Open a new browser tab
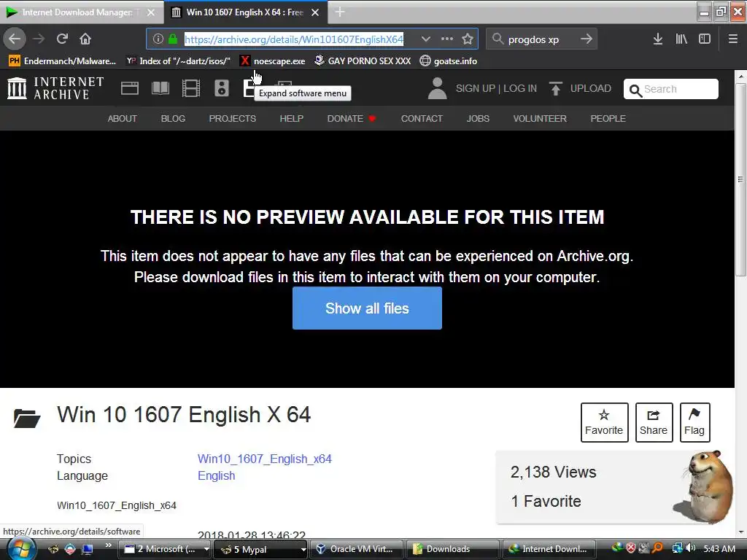Image resolution: width=747 pixels, height=560 pixels. tap(340, 12)
